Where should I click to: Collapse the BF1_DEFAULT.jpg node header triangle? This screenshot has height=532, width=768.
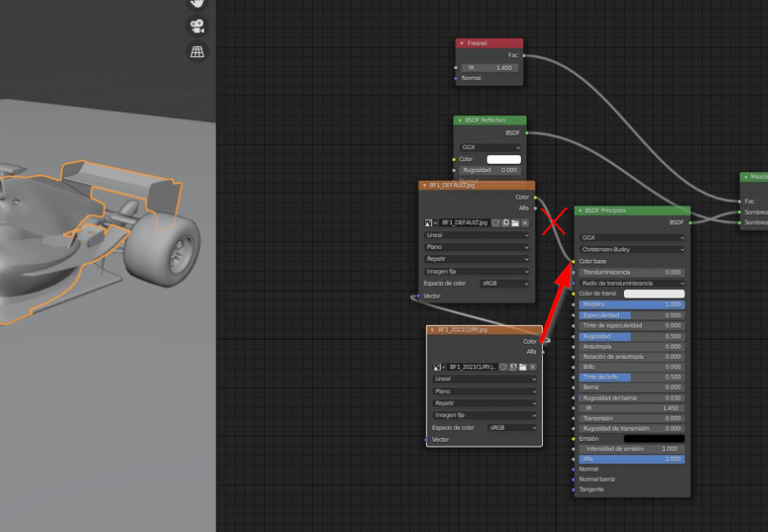click(x=424, y=186)
